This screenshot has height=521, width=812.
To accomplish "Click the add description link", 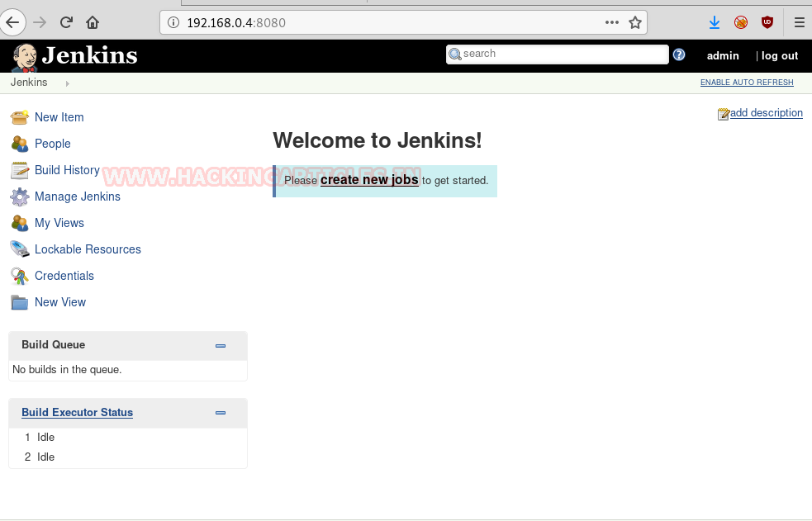I will coord(767,113).
